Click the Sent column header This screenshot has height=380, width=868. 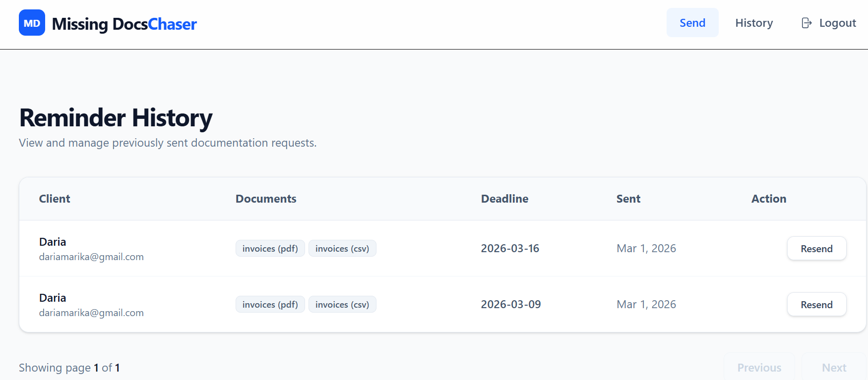[x=628, y=199]
